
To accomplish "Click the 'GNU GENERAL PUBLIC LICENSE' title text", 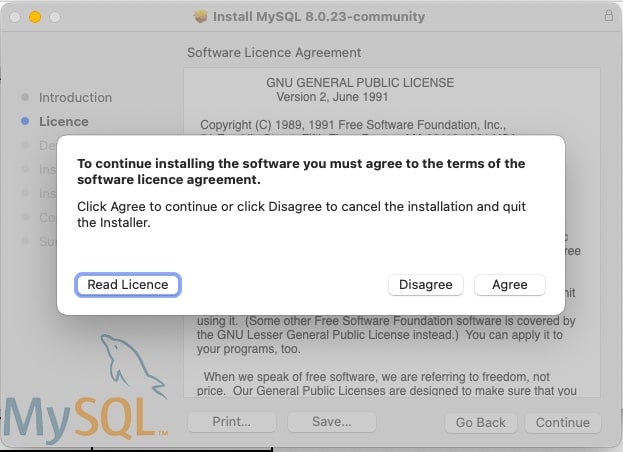I will click(x=360, y=83).
